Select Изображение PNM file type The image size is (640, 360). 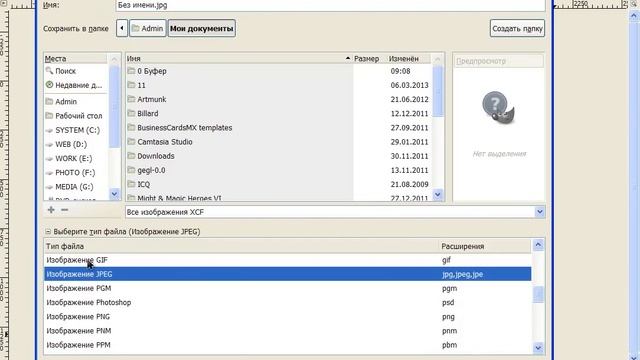288,331
